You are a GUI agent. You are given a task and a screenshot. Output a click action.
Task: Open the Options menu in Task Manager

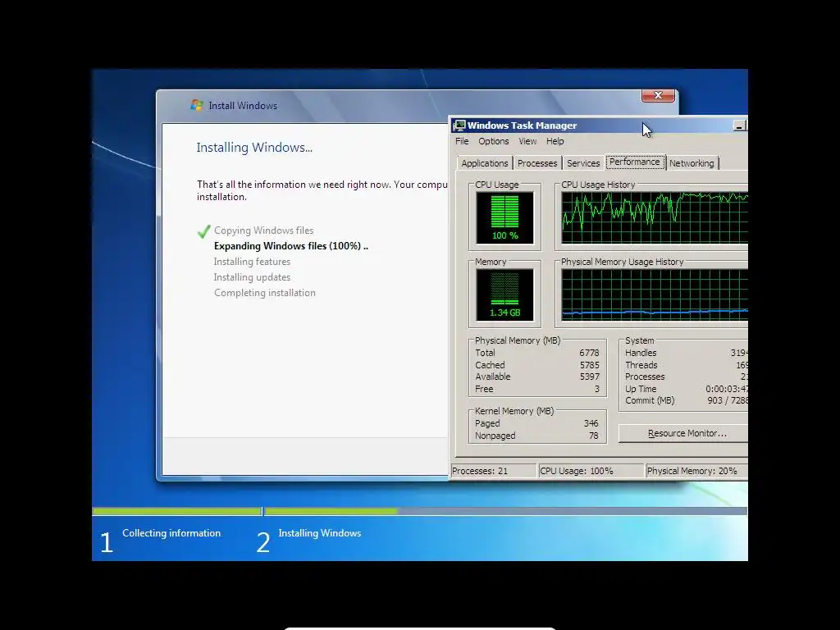pos(493,141)
